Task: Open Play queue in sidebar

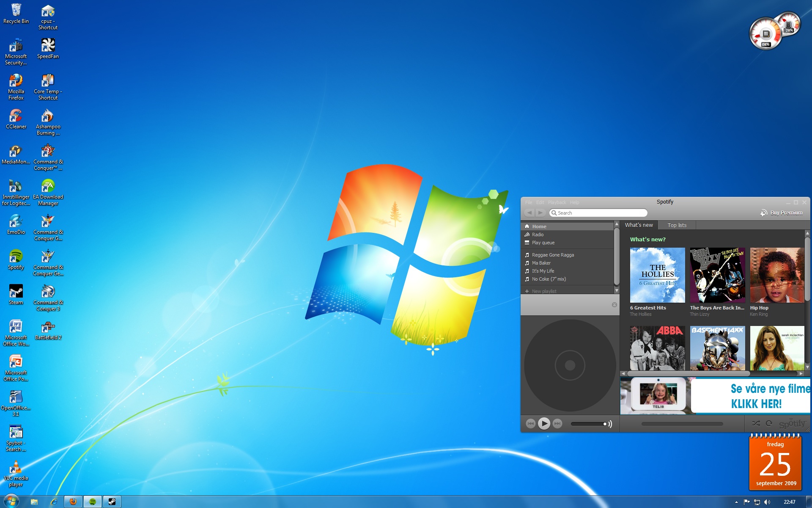Action: pos(543,243)
